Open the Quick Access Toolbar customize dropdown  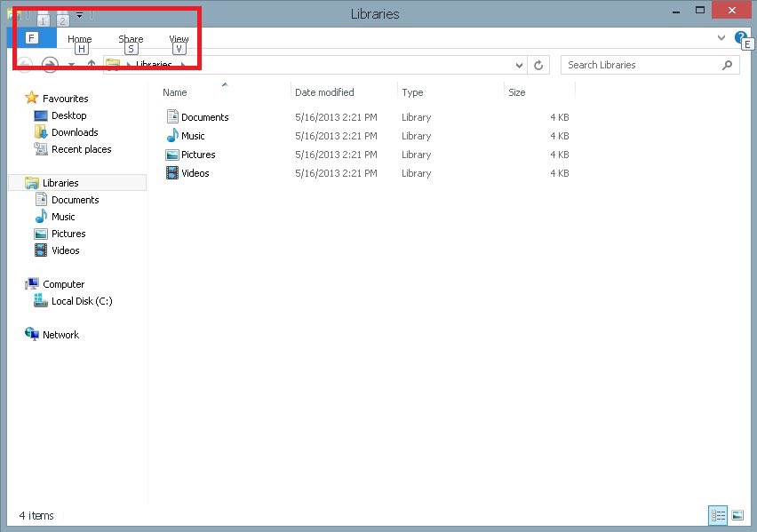click(79, 15)
